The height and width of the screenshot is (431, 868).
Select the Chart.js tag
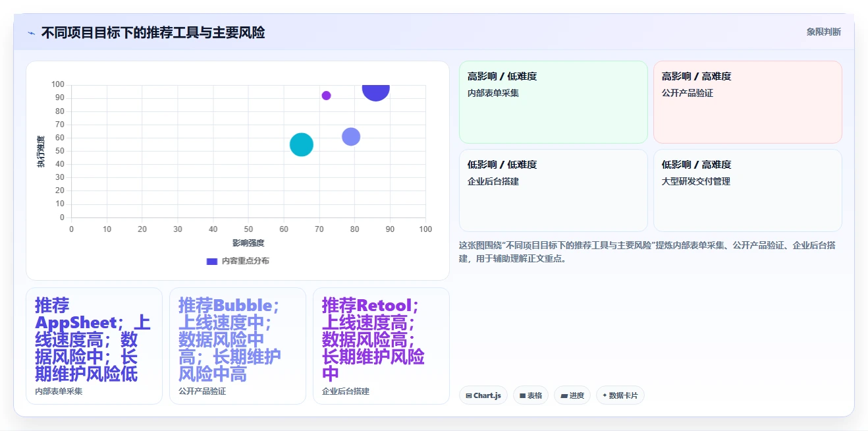pos(483,395)
